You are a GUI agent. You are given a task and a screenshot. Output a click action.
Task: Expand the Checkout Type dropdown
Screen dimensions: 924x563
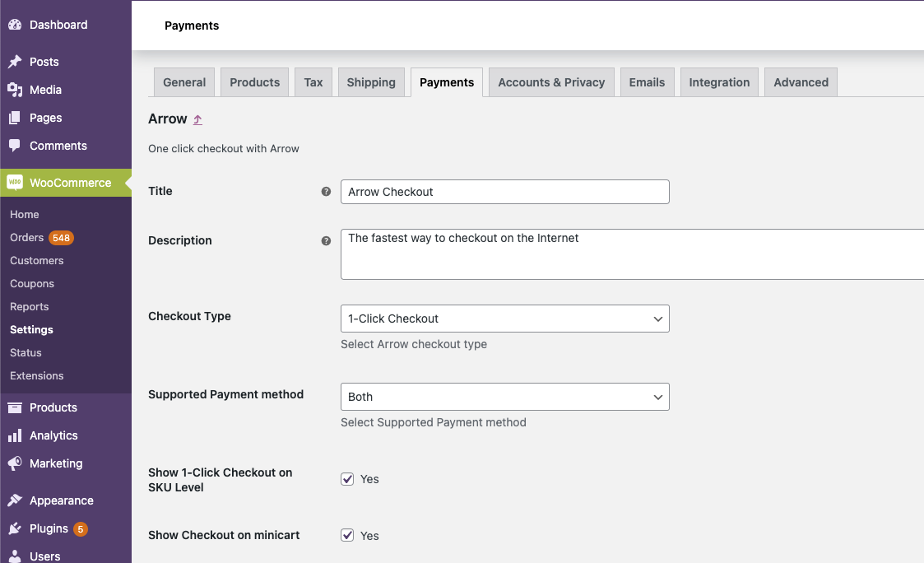coord(504,319)
